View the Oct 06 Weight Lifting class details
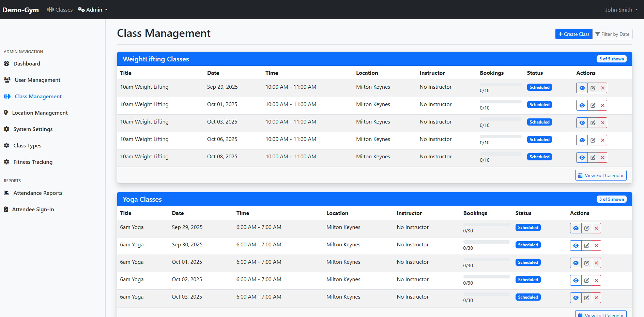Viewport: 644px width, 317px height. (x=582, y=140)
